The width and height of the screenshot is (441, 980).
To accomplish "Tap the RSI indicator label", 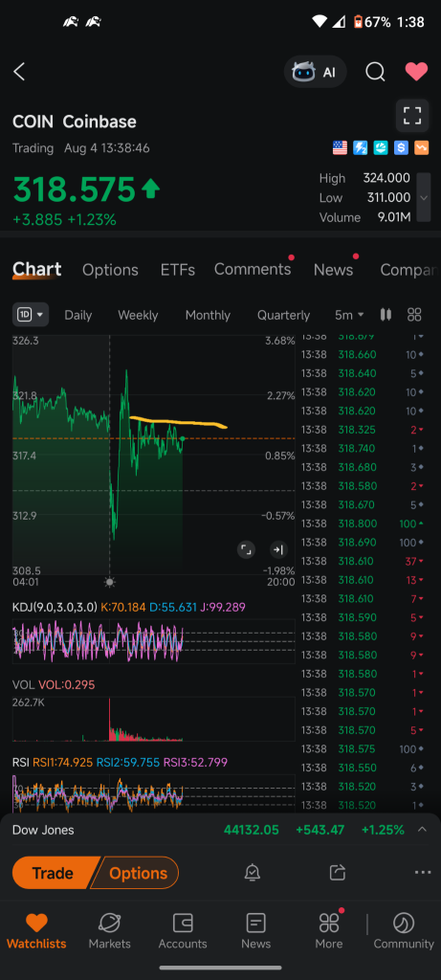I will tap(21, 763).
